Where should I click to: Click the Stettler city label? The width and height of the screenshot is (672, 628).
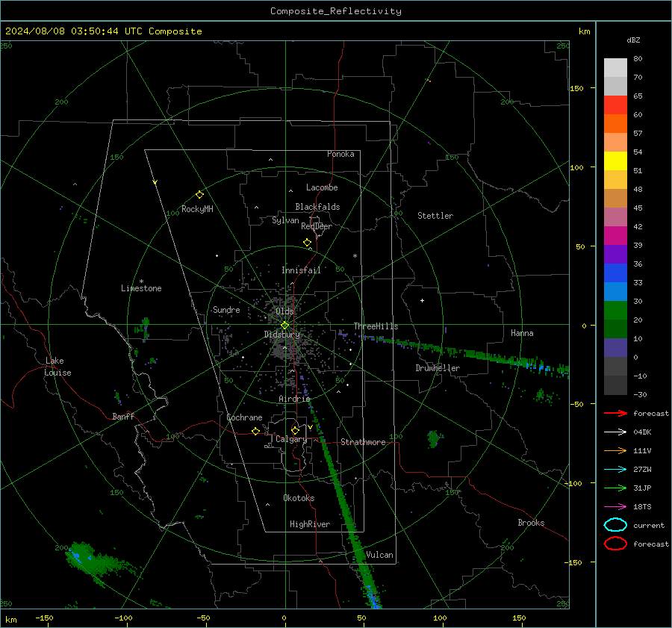click(435, 216)
